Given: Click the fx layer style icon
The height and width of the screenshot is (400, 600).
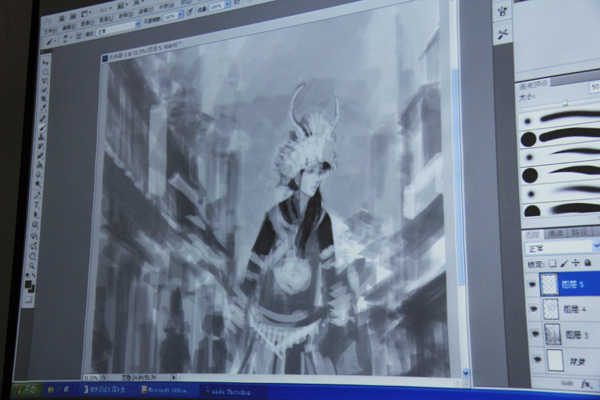Looking at the screenshot, I should [x=588, y=383].
